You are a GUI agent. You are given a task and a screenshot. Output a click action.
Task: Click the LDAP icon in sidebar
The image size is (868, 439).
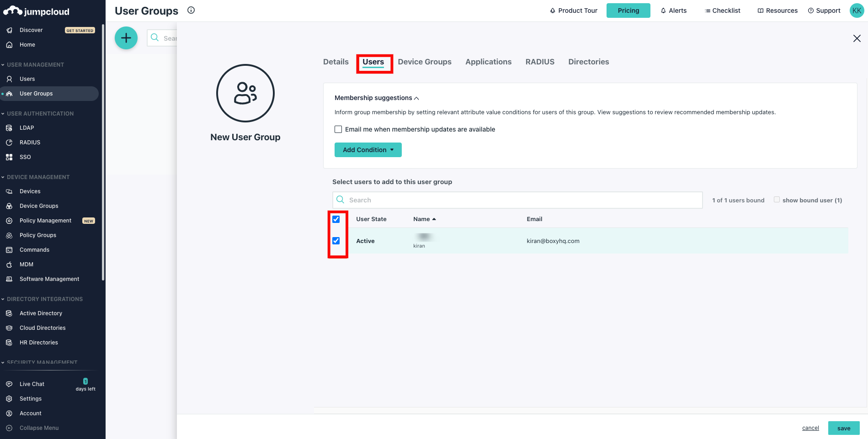pos(9,128)
